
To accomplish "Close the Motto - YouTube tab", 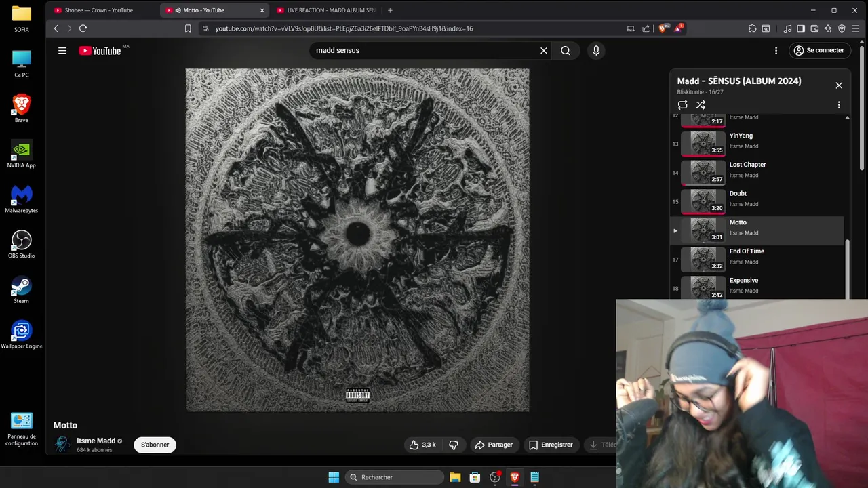I will click(262, 10).
